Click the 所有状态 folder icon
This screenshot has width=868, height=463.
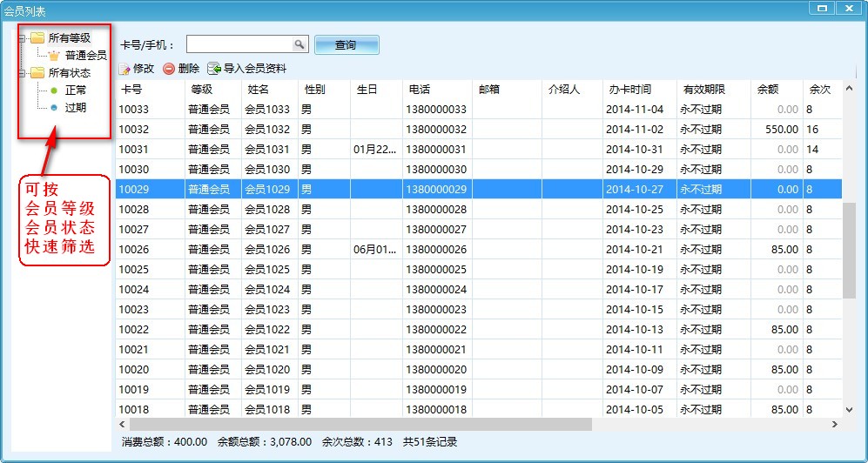[37, 73]
